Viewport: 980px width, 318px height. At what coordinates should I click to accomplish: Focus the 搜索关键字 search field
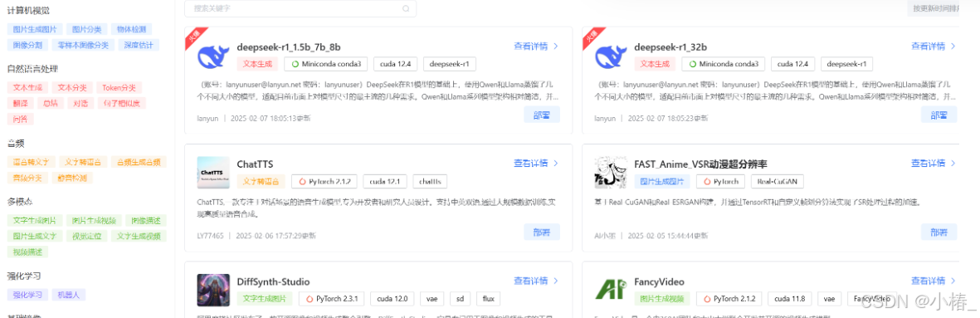pyautogui.click(x=300, y=9)
